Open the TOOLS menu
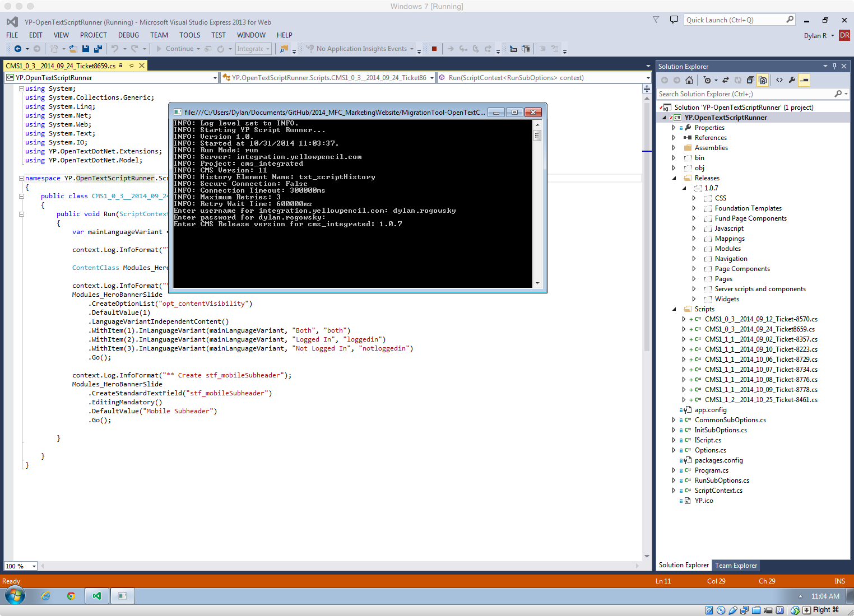 pos(189,35)
